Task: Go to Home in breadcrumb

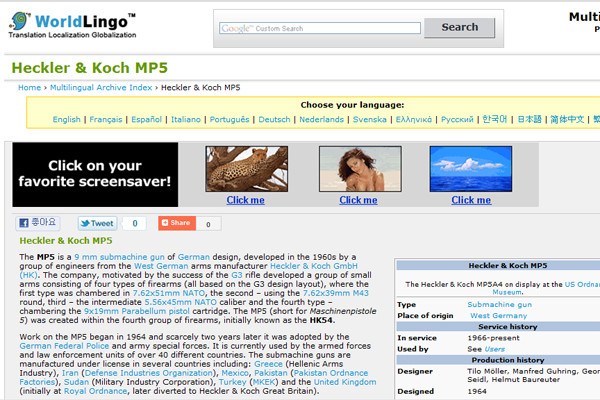Action: 30,88
